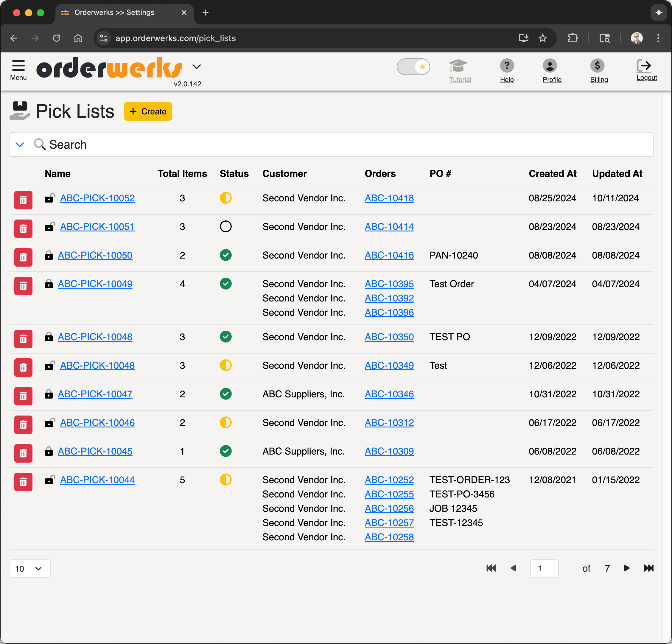The image size is (672, 644).
Task: Open the workspace chevron beside orderwerks logo
Action: [x=197, y=66]
